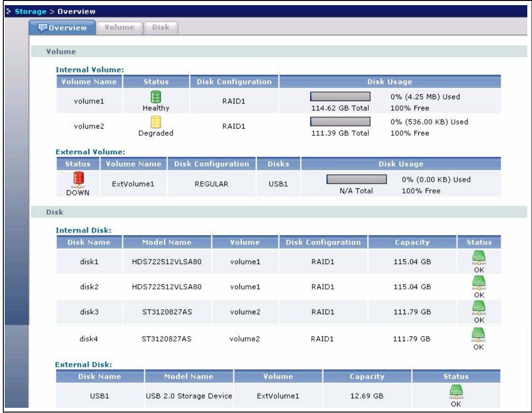Select the volume1 name in Internal Volume table
The image size is (532, 413).
tap(89, 101)
